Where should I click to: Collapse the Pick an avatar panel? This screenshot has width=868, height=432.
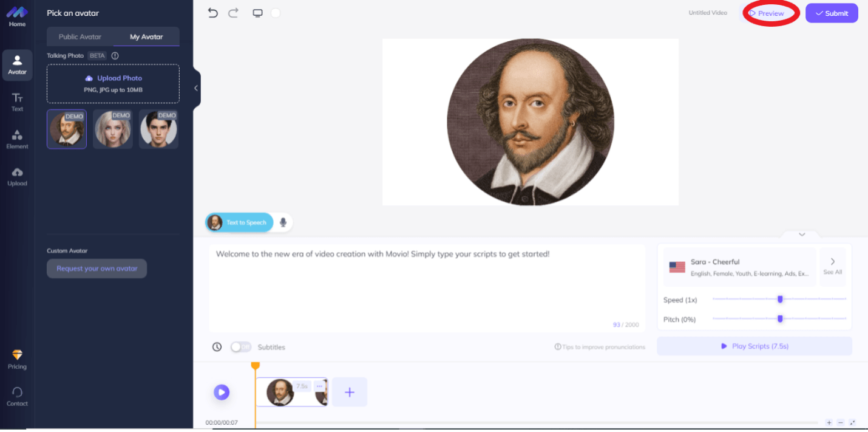pos(196,88)
